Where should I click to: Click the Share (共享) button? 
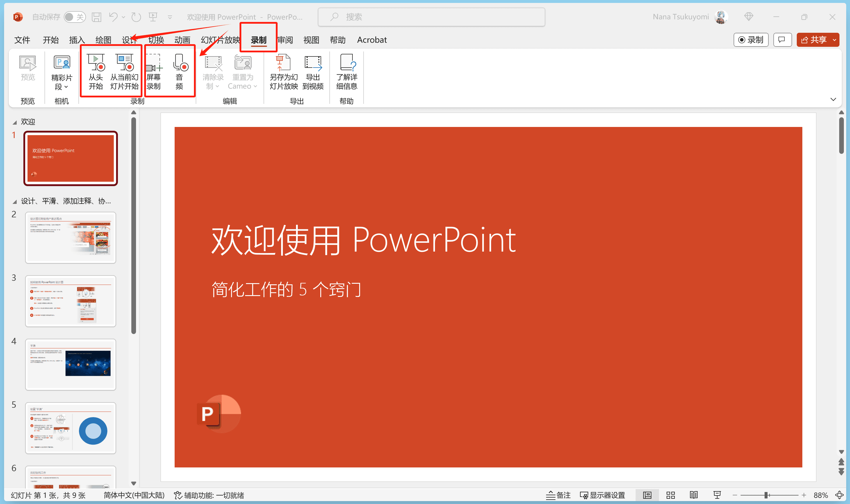(x=814, y=40)
